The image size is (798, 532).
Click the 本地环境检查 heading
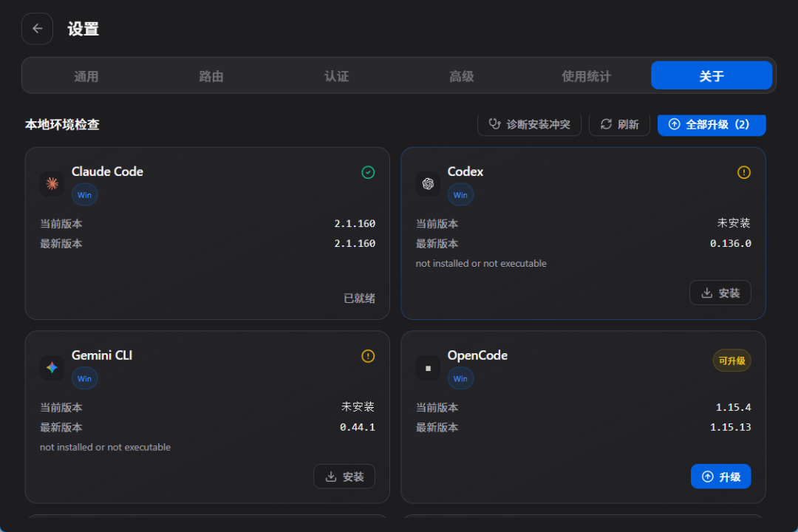tap(62, 125)
